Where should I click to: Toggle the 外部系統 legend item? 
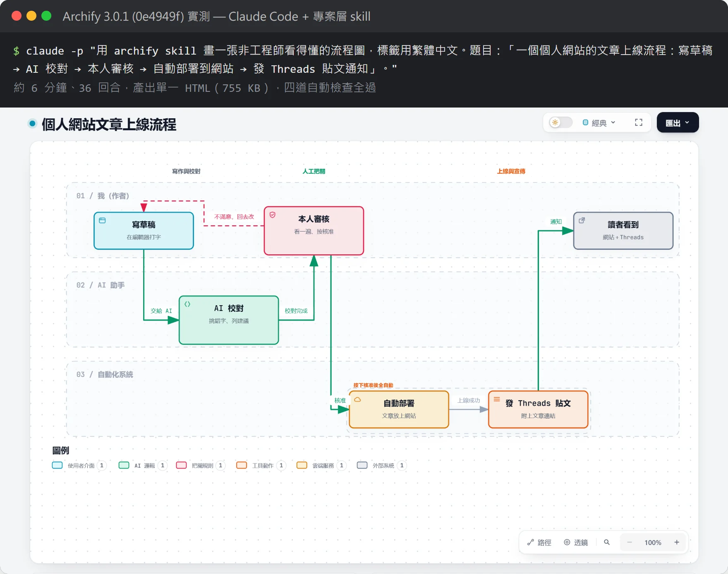[x=382, y=465]
